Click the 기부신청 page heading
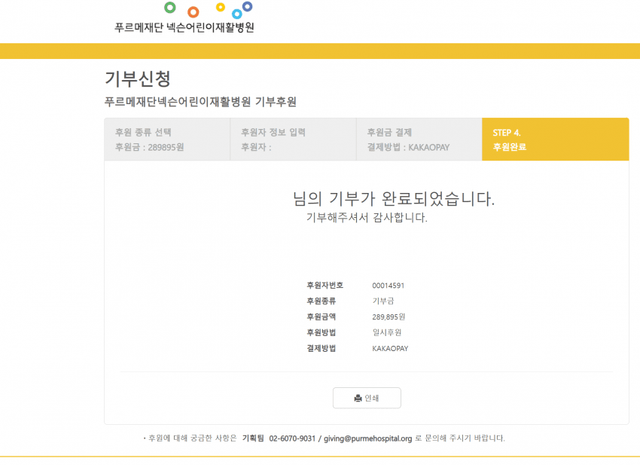 (x=138, y=79)
